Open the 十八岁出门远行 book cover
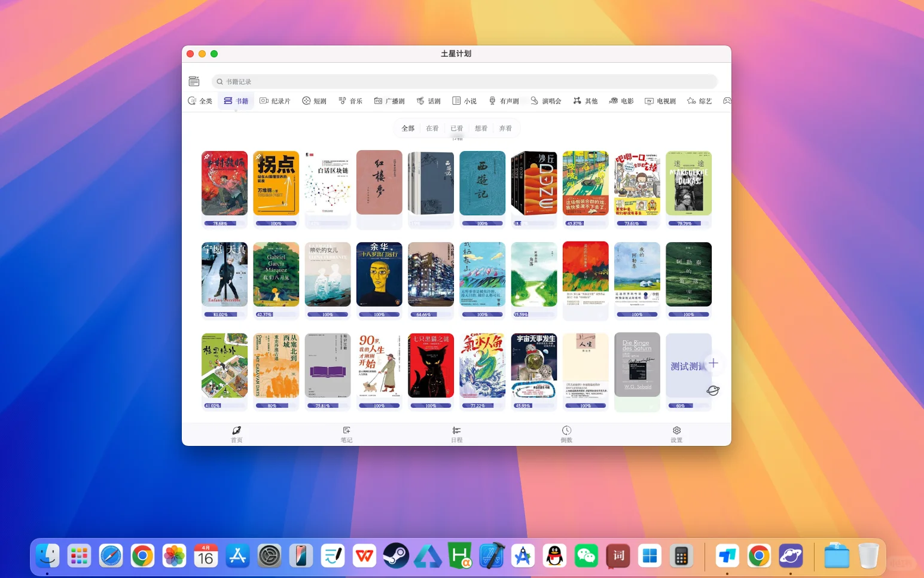Viewport: 924px width, 578px height. pyautogui.click(x=379, y=274)
